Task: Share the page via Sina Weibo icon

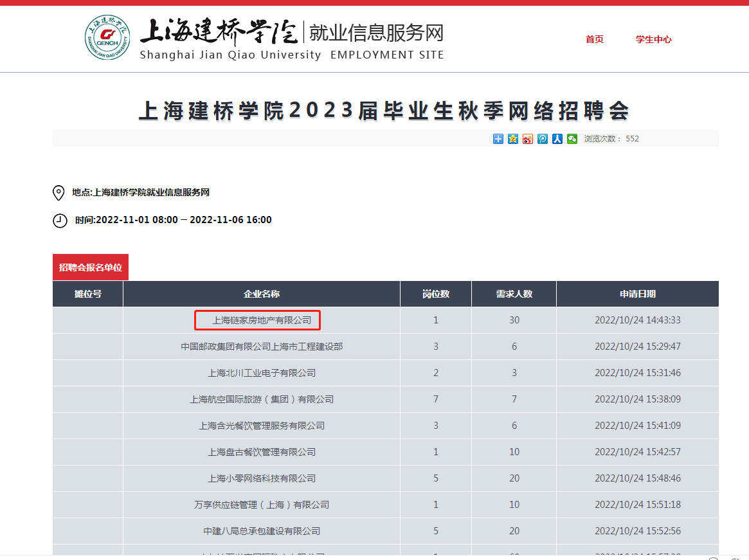Action: (528, 139)
